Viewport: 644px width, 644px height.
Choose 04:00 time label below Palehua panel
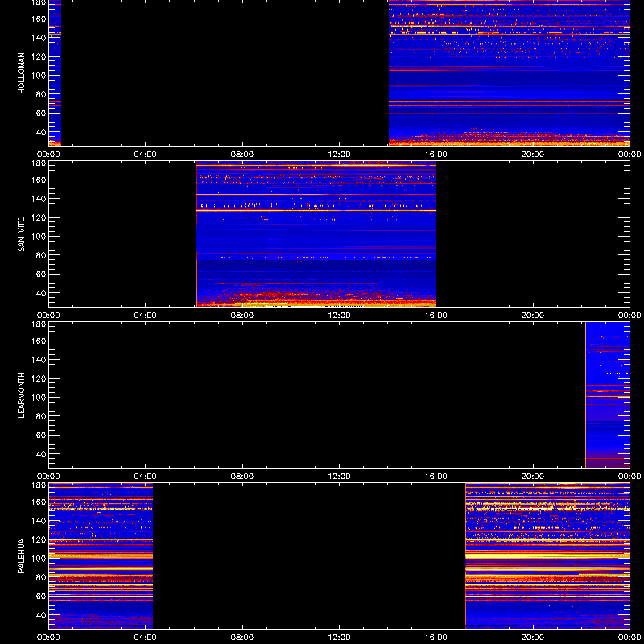(146, 638)
